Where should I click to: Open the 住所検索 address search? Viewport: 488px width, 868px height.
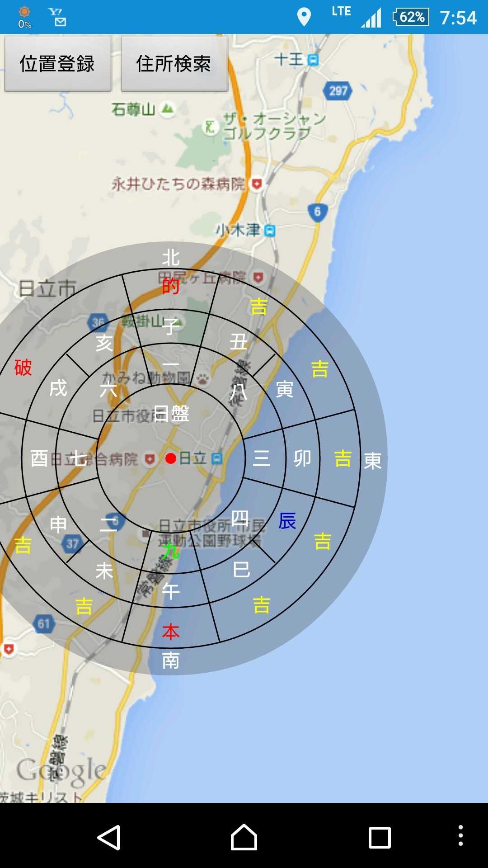[x=174, y=64]
